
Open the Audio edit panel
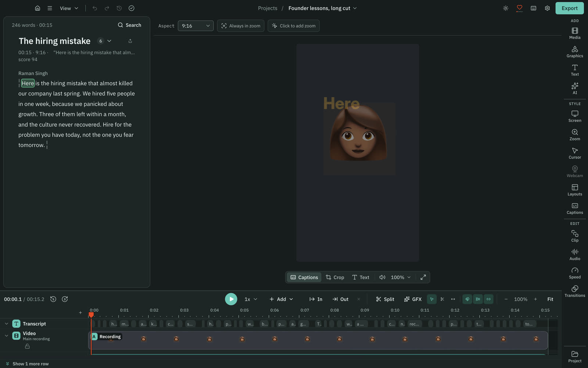pyautogui.click(x=575, y=255)
